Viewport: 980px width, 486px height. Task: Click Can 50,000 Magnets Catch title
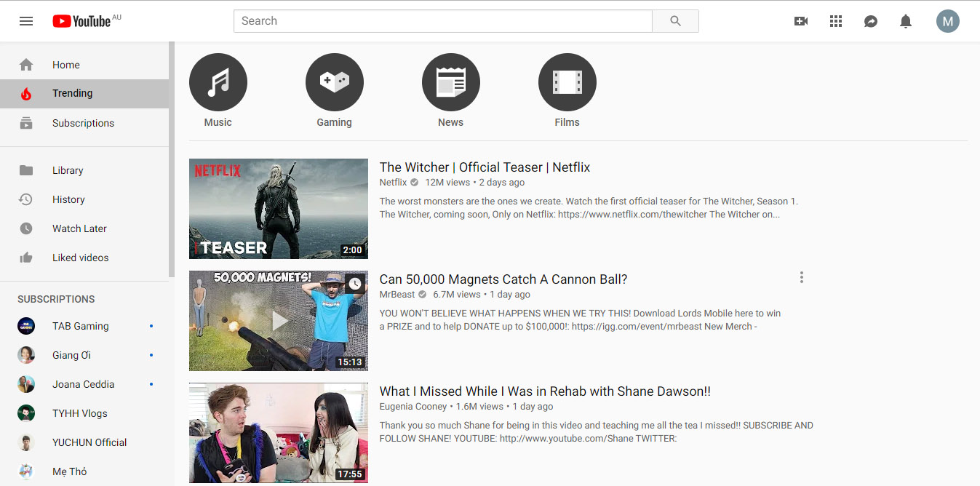tap(503, 279)
